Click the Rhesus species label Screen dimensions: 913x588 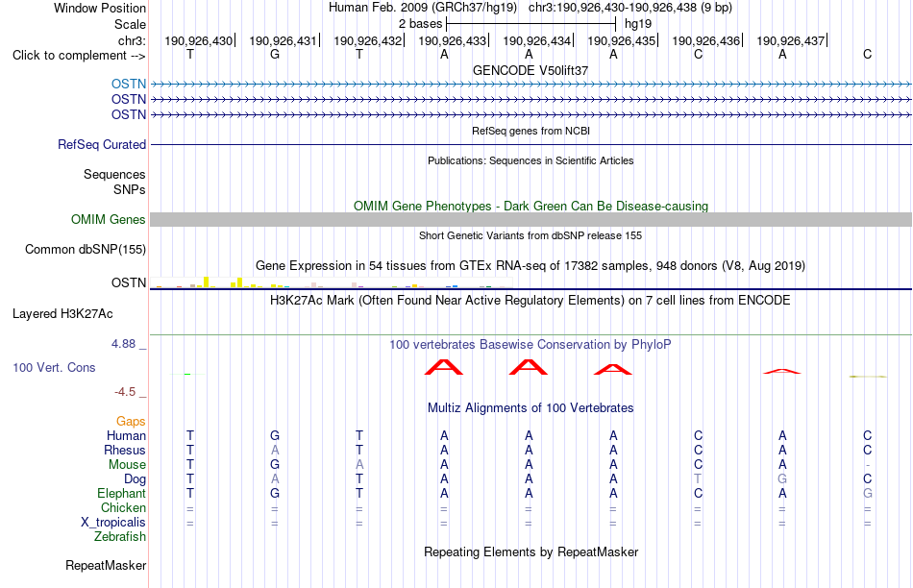point(125,450)
